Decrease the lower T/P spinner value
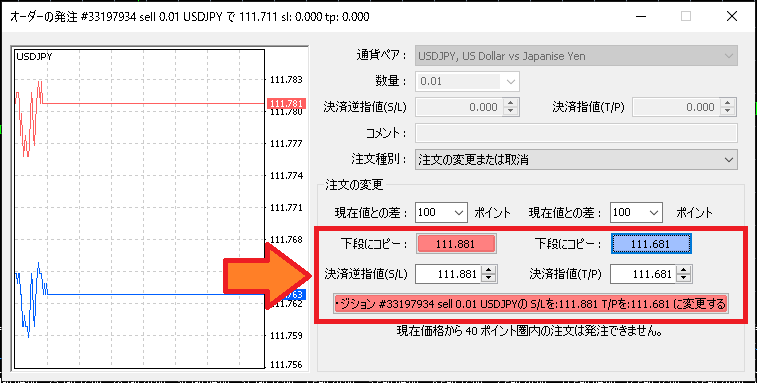Screen dimensions: 757x383 684,278
